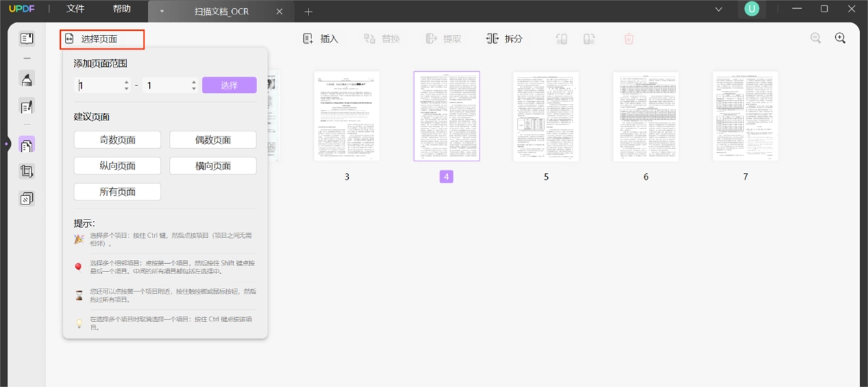Click the 插入 insert pages button
Viewport: 868px width, 387px height.
click(321, 39)
